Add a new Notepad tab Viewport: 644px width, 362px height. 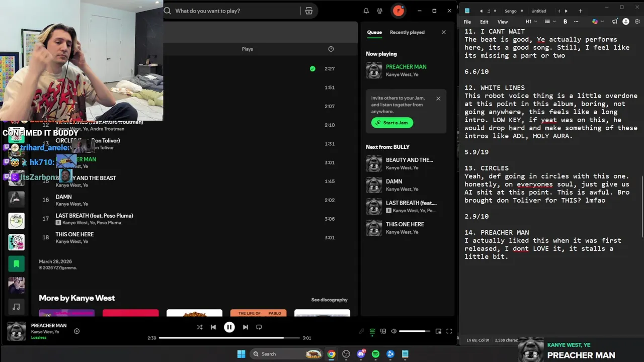580,11
